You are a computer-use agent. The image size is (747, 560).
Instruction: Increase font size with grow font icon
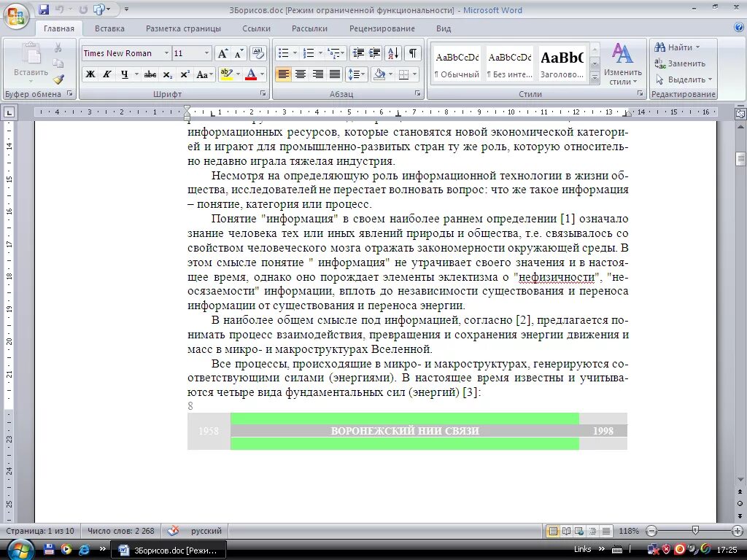[x=222, y=53]
